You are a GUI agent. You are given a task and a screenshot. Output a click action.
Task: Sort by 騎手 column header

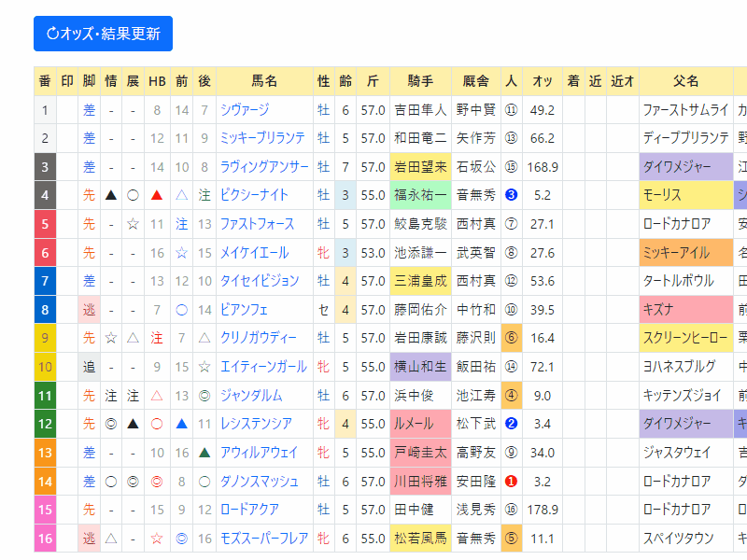[x=420, y=81]
